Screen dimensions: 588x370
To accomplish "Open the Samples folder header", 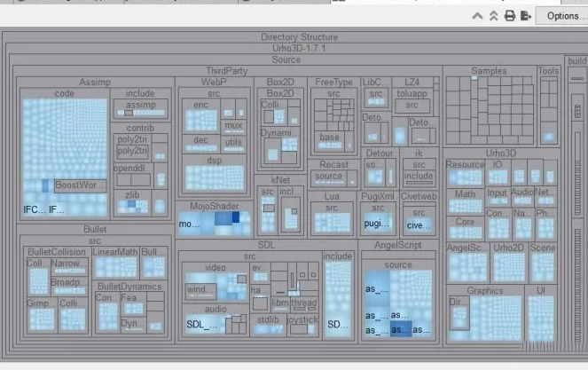I will 489,71.
